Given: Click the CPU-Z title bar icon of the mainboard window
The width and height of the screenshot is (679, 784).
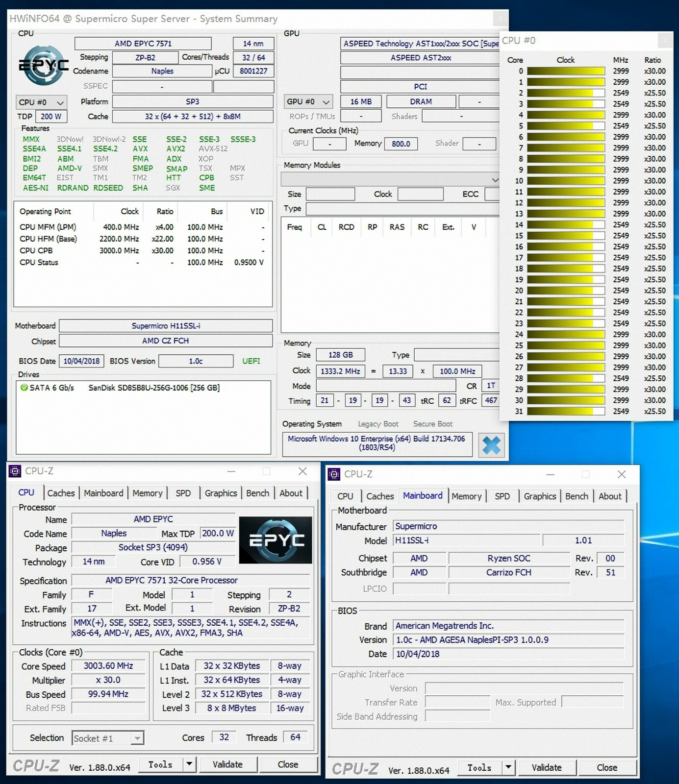Looking at the screenshot, I should 334,474.
